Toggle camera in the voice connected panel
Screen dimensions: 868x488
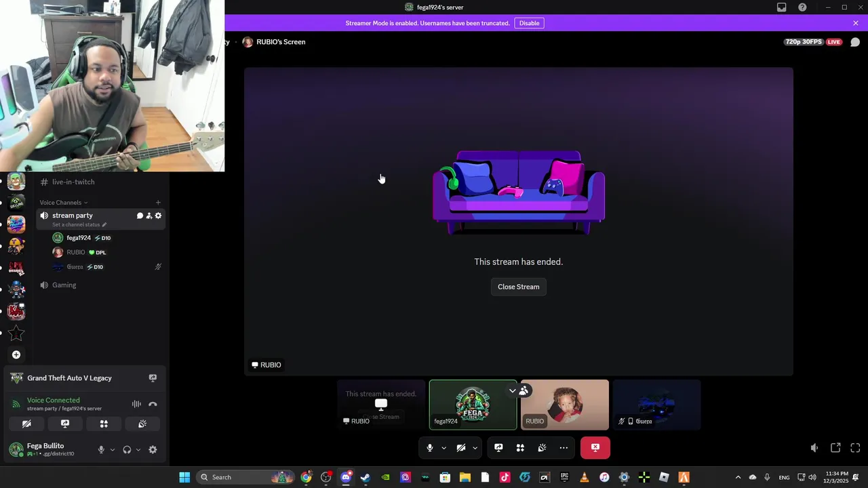(26, 424)
